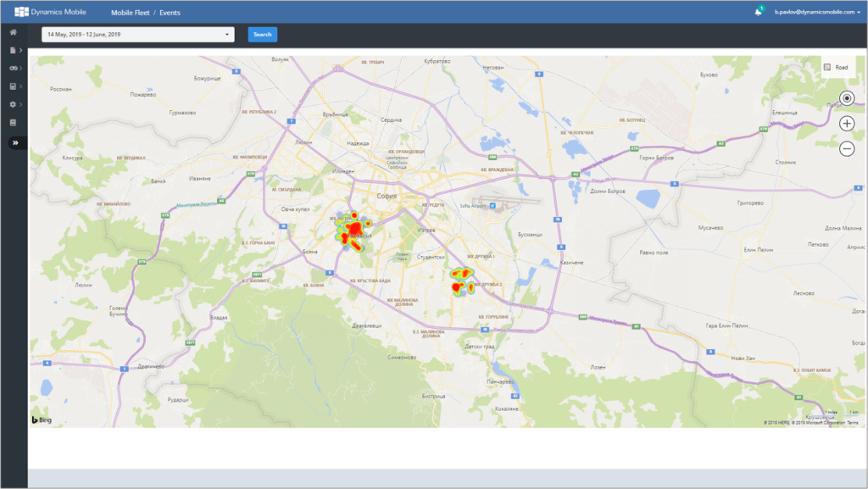
Task: Open the home icon in sidebar
Action: click(14, 32)
